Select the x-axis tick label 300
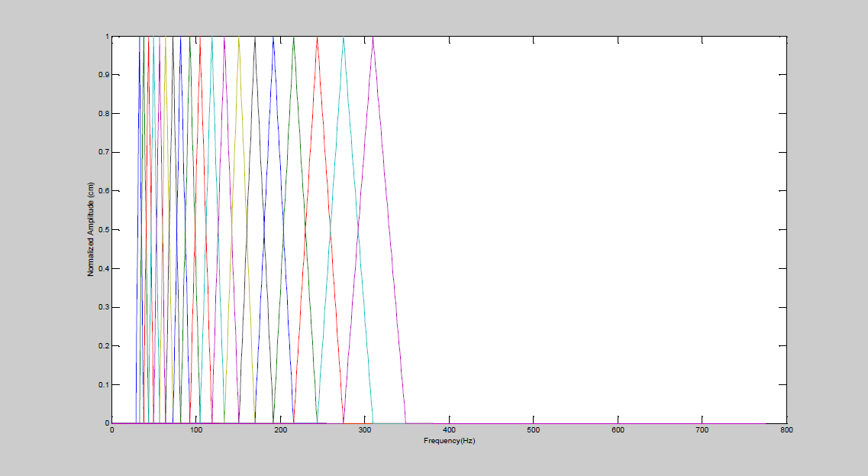This screenshot has height=476, width=868. point(365,430)
